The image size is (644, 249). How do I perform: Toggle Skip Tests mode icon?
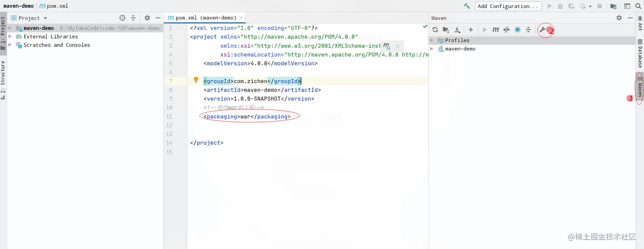coord(506,29)
